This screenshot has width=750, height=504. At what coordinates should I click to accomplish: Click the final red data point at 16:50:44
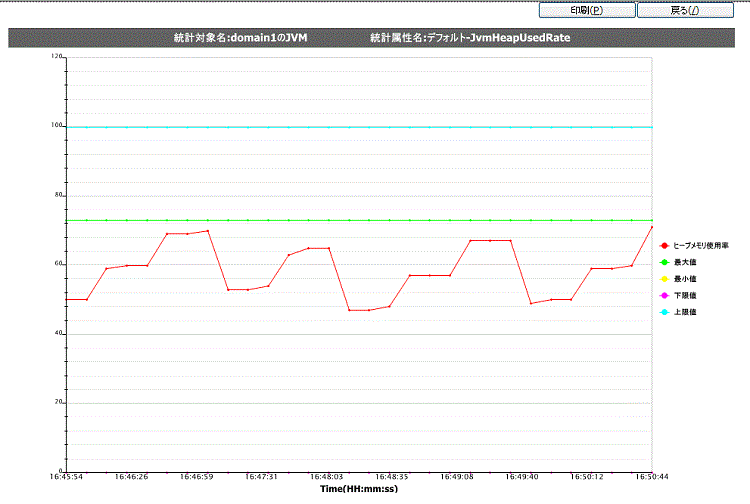(652, 227)
